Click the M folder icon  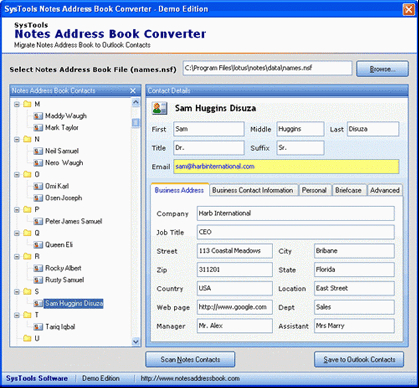tap(27, 104)
